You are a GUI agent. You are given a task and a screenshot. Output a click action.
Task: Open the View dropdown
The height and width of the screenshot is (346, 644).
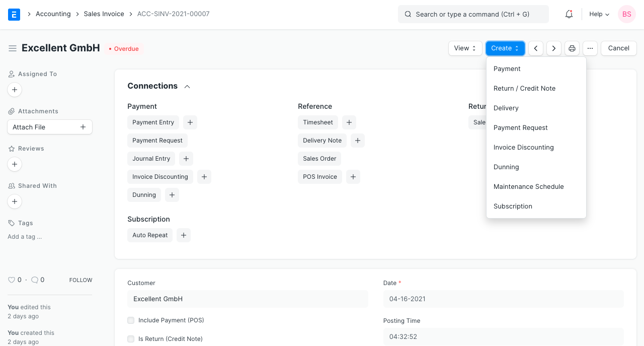[464, 48]
